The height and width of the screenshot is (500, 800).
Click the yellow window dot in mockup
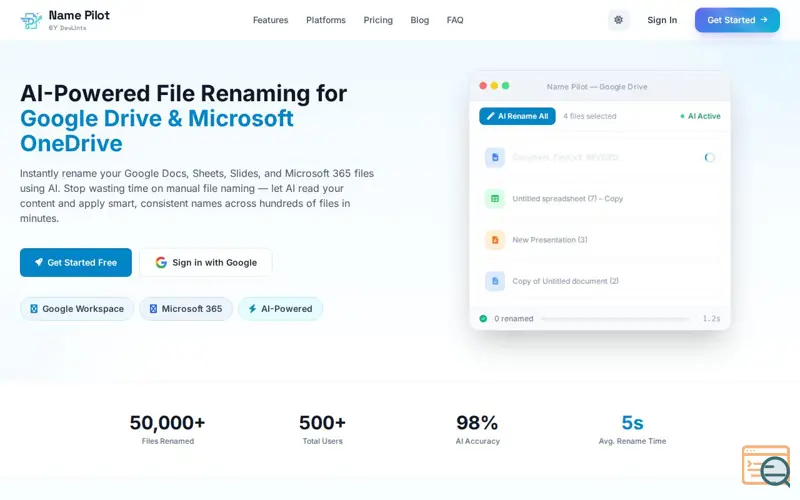click(x=494, y=86)
